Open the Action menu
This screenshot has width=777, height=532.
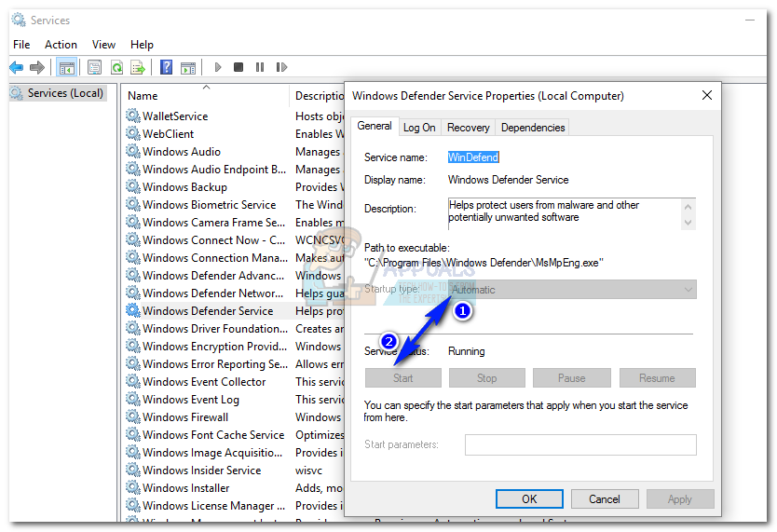(61, 45)
